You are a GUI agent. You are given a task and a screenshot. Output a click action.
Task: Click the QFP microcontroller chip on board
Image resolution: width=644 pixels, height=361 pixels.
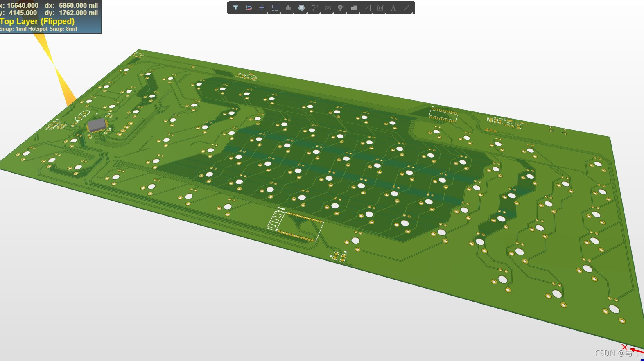[97, 125]
